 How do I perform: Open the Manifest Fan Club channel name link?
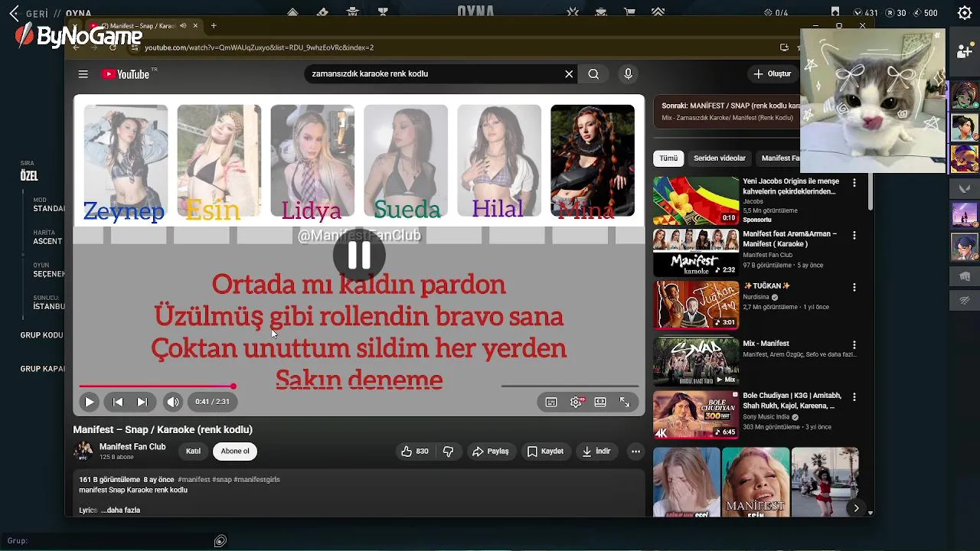click(132, 447)
